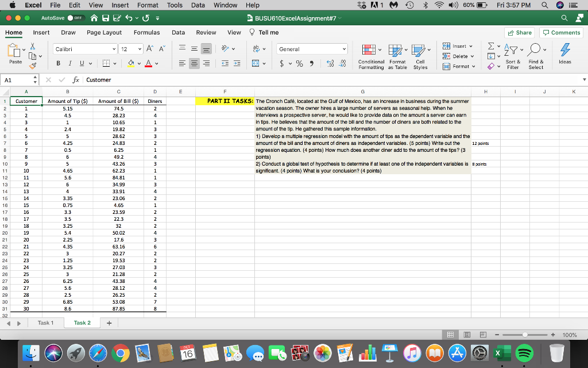
Task: Open the General number format dropdown
Action: tap(311, 50)
